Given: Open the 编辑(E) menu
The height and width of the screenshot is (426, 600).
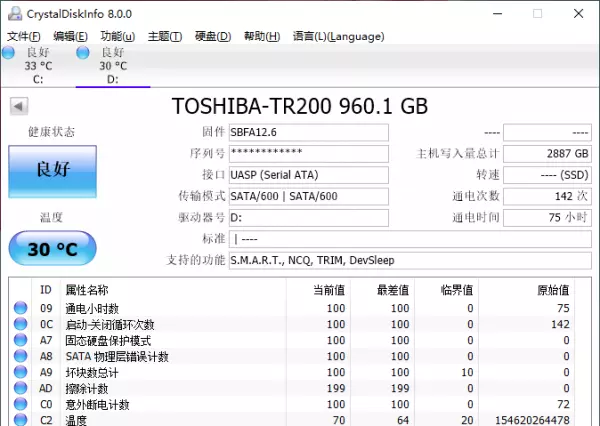Looking at the screenshot, I should pos(70,36).
